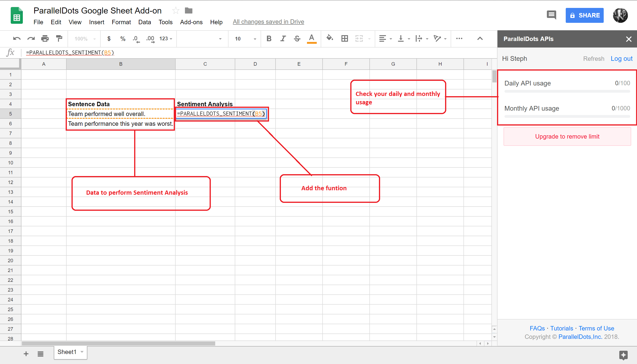Screen dimensions: 637x364
Task: Format as currency with dollar icon
Action: tap(109, 38)
